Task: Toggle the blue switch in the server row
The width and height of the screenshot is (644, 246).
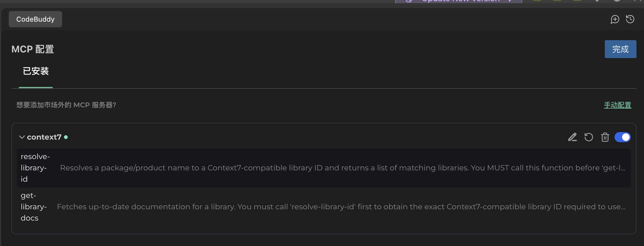Action: [623, 137]
